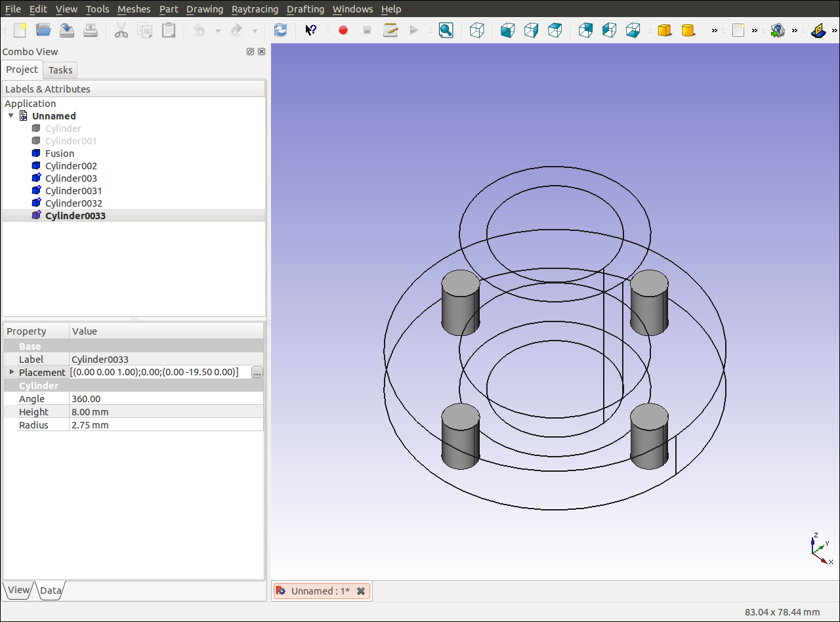The height and width of the screenshot is (622, 840).
Task: Open the redo history dropdown arrow
Action: click(255, 30)
